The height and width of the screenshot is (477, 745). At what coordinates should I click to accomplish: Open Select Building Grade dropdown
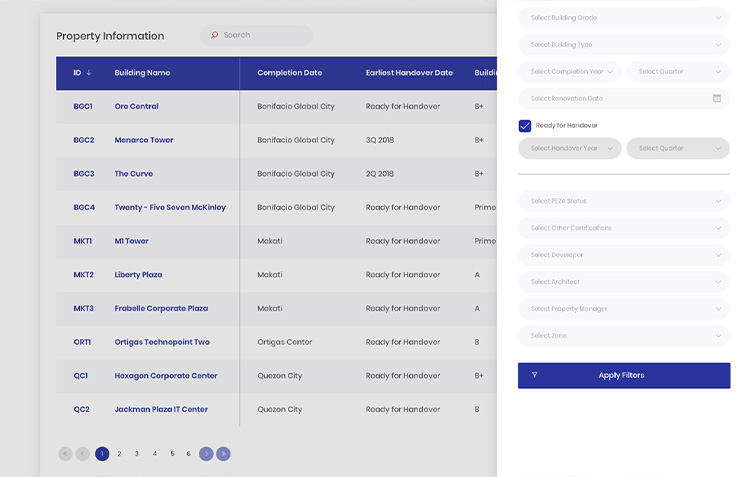click(x=623, y=18)
